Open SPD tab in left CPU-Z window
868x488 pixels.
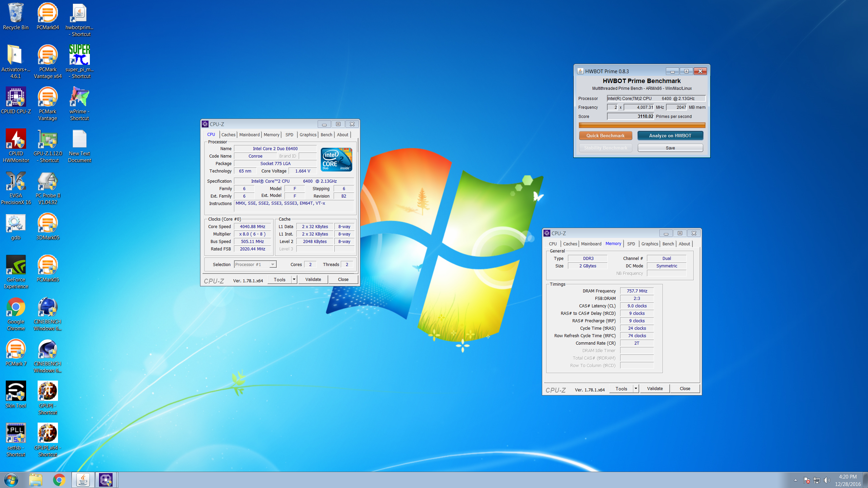coord(289,135)
